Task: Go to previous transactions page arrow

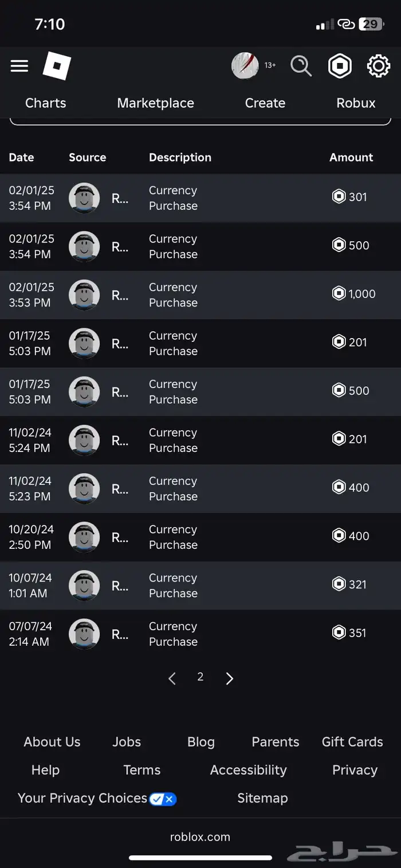Action: (x=172, y=678)
